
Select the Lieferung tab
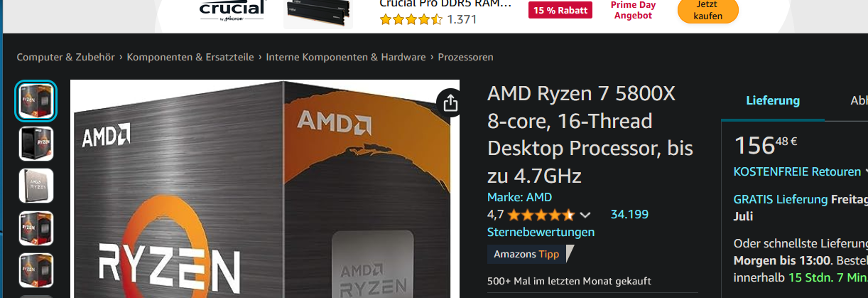click(x=773, y=100)
